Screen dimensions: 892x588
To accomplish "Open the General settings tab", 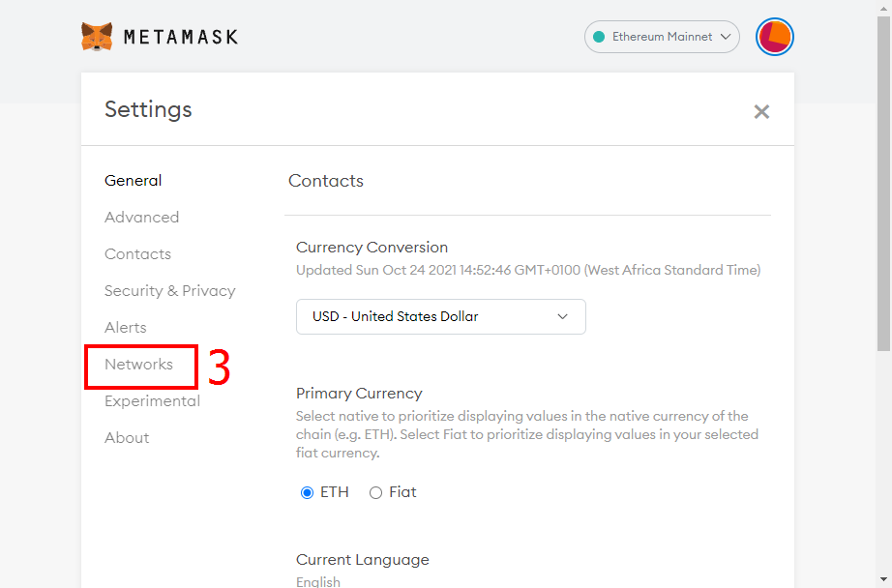I will tap(134, 181).
